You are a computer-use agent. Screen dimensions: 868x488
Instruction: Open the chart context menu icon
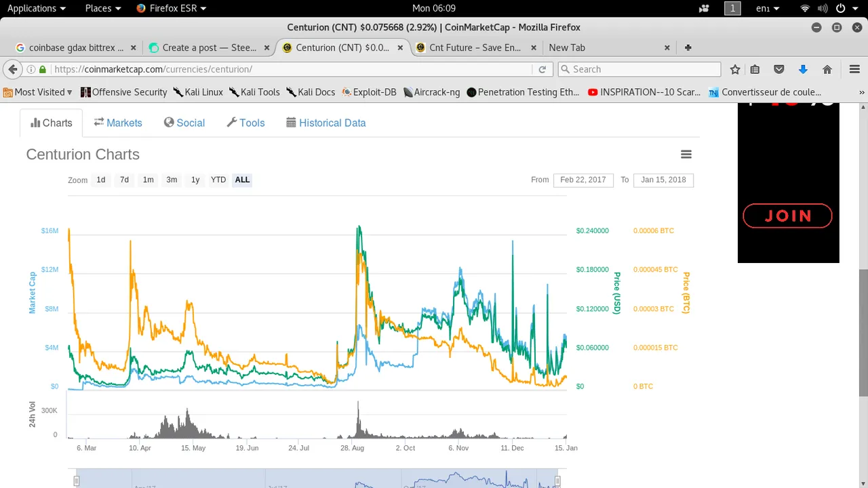coord(686,155)
